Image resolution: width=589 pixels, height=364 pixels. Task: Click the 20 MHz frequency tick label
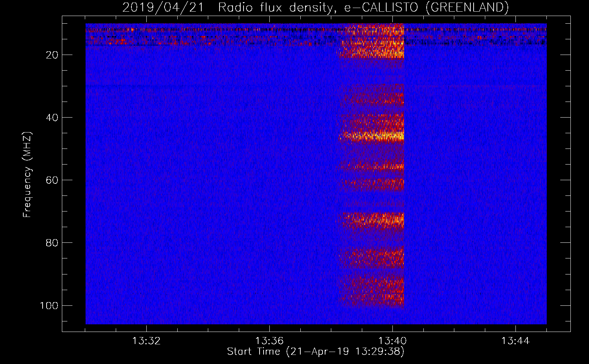tap(52, 55)
